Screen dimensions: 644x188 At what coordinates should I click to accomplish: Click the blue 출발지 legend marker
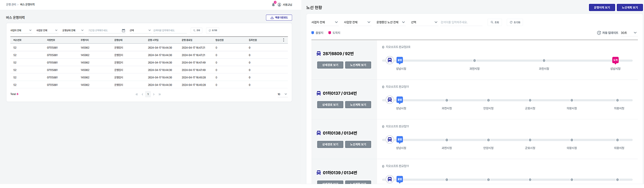[x=313, y=32]
